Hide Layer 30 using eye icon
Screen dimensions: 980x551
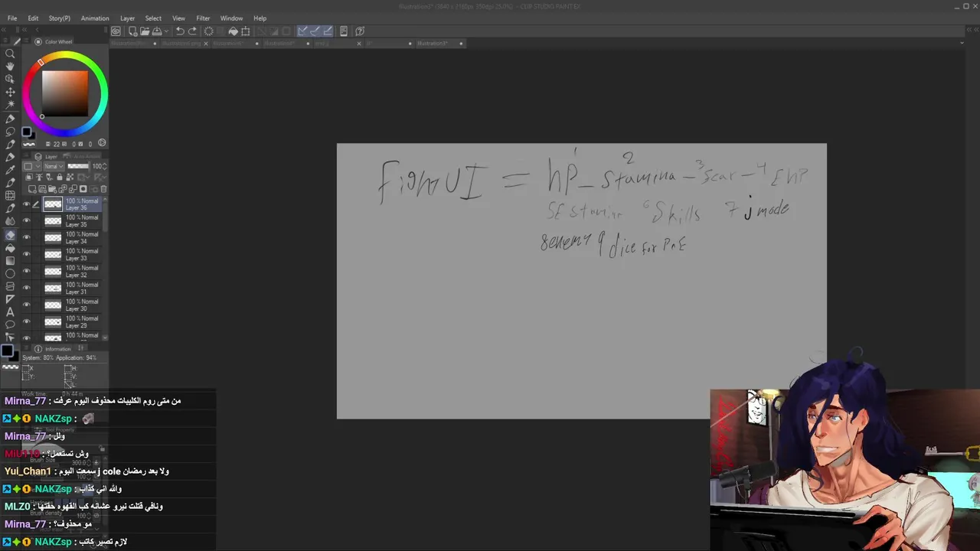coord(26,305)
